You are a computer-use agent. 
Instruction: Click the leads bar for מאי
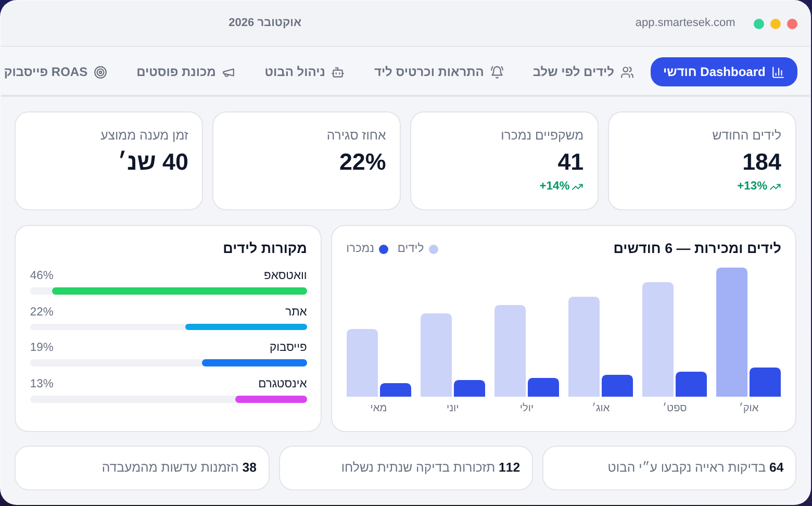362,363
